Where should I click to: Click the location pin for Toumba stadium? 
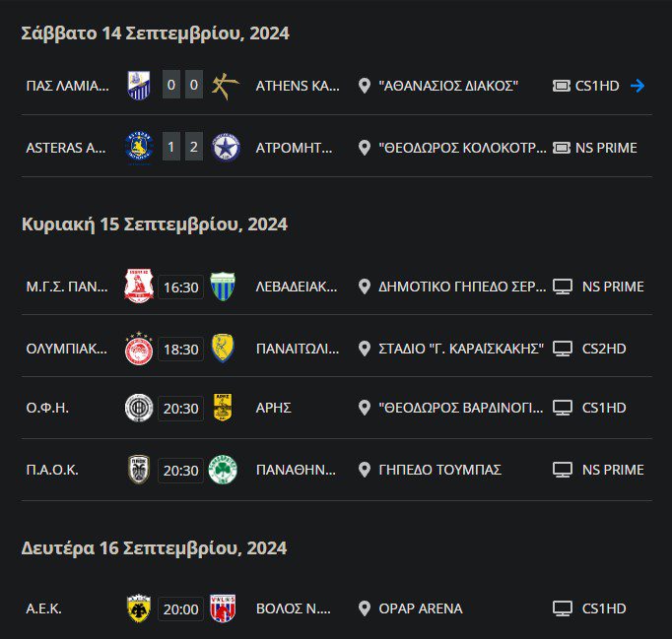[x=365, y=470]
